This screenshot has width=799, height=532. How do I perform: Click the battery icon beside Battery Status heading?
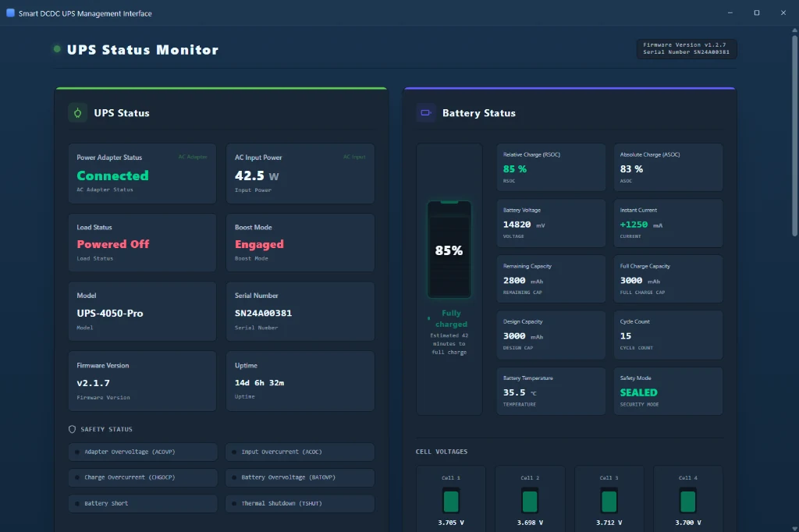pyautogui.click(x=426, y=112)
